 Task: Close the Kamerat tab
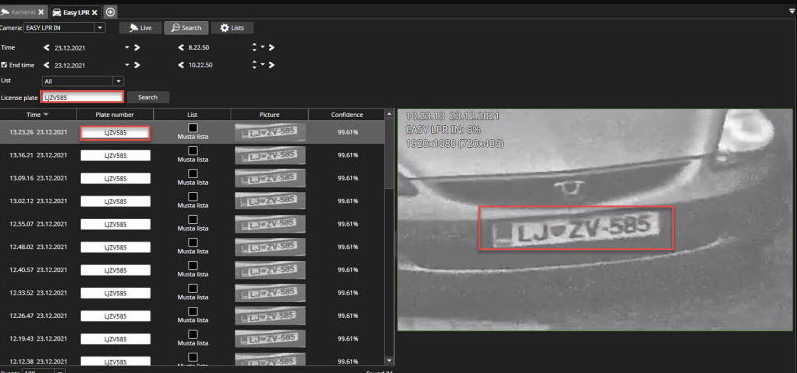(x=41, y=12)
